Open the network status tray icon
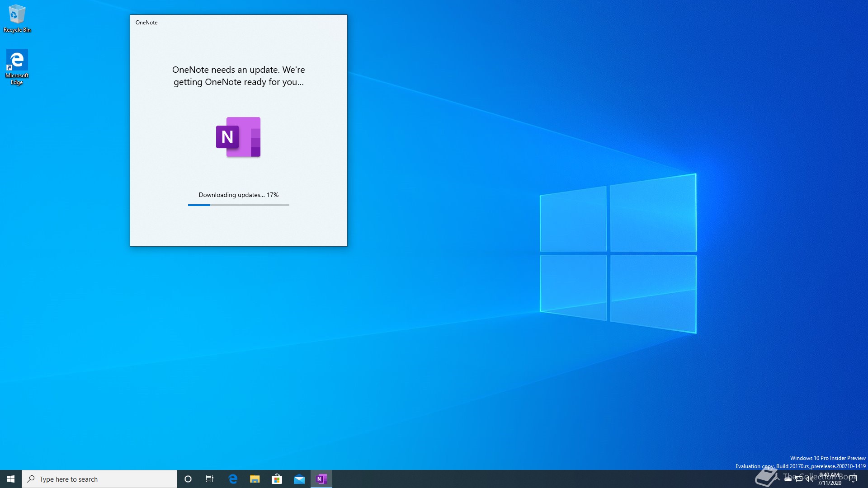This screenshot has height=488, width=868. pos(799,479)
